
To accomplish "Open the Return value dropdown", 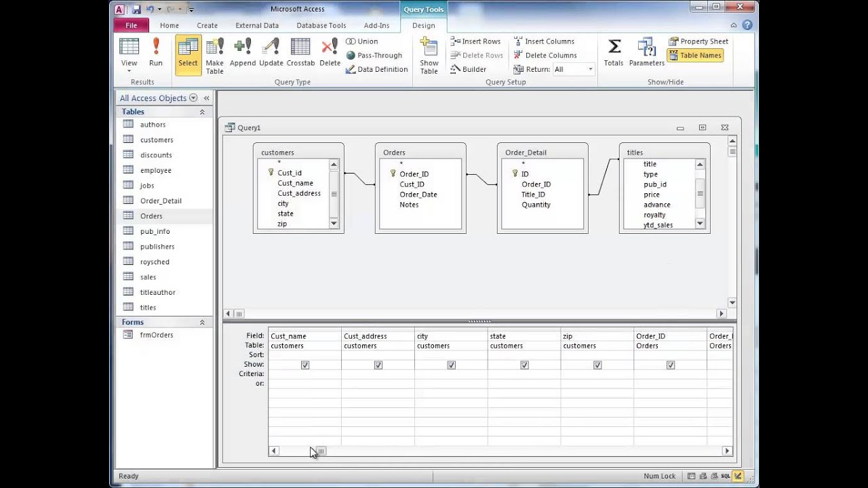I will [x=590, y=69].
